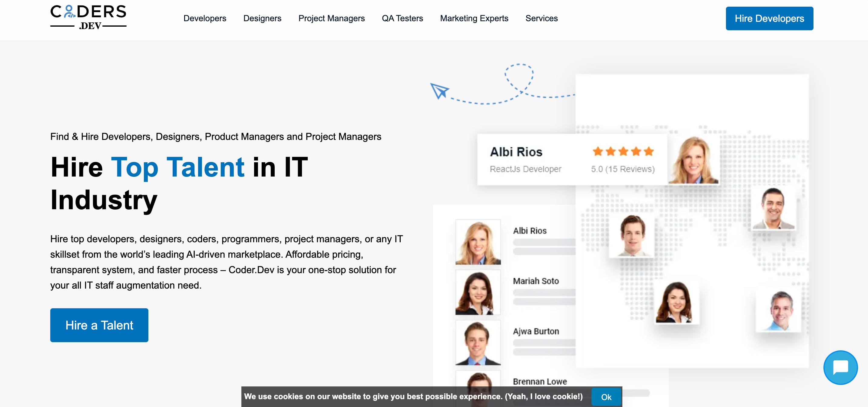Open the Designers menu
This screenshot has width=868, height=407.
(262, 18)
